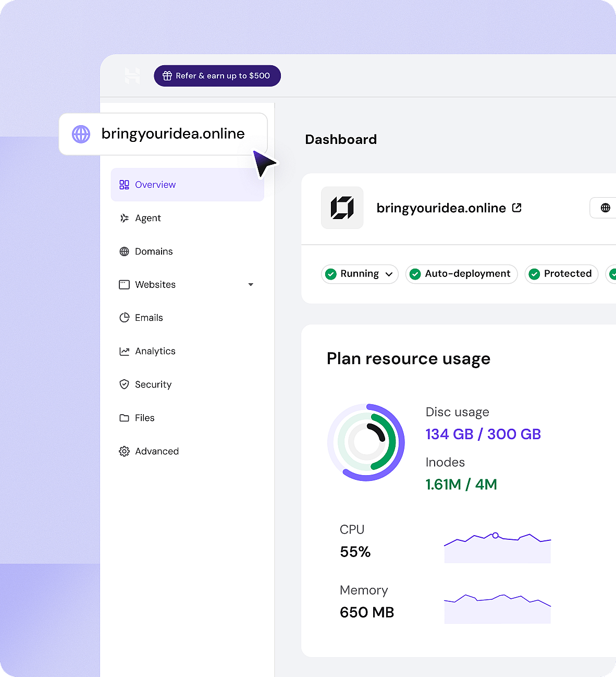Image resolution: width=616 pixels, height=677 pixels.
Task: Click the Domains globe icon in the sidebar
Action: point(124,251)
